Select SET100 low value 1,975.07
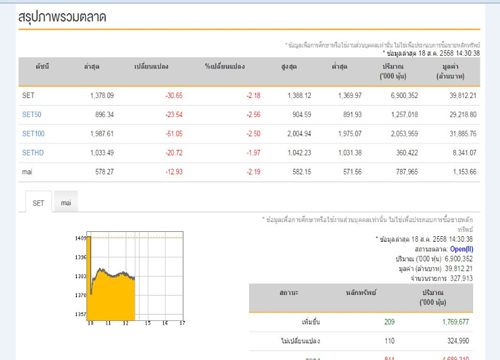 tap(350, 134)
